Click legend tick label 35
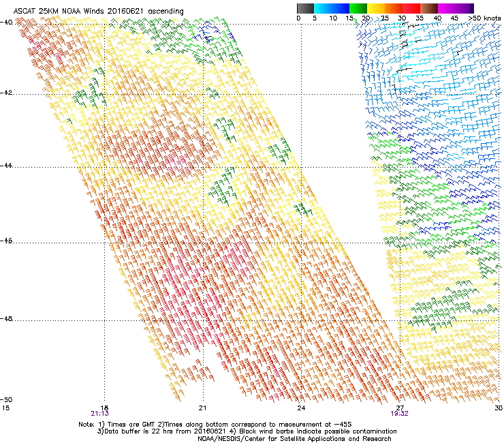504x443 pixels. coord(420,18)
